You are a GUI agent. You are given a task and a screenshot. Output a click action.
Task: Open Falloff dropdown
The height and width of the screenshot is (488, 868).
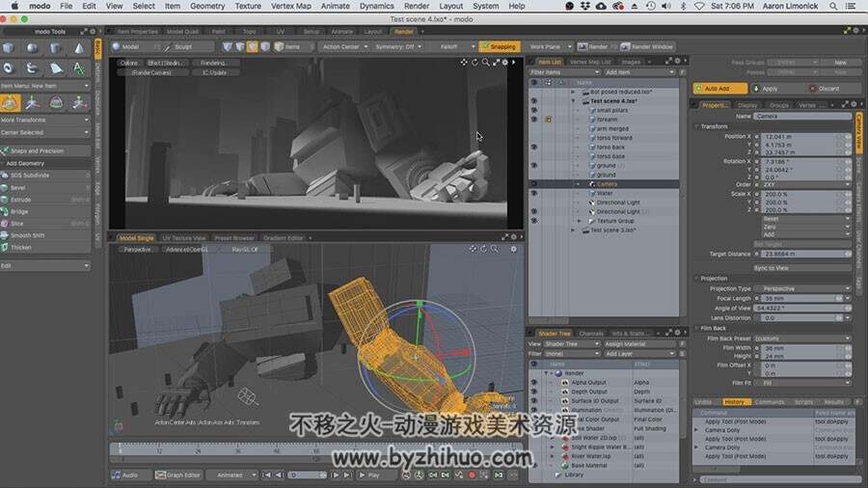tap(456, 47)
